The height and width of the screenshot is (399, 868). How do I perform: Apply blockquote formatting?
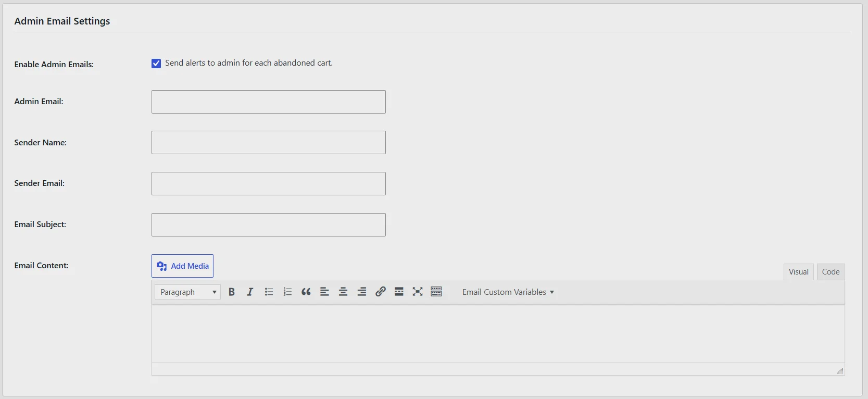coord(306,292)
